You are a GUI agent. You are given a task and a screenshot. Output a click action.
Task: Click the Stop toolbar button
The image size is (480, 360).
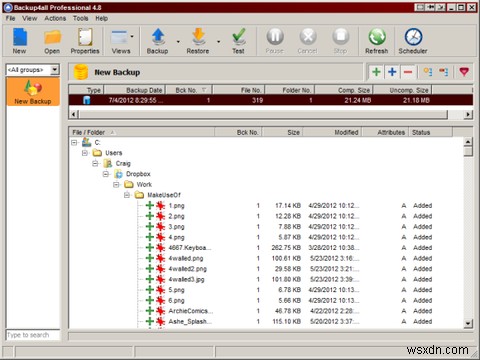point(340,41)
